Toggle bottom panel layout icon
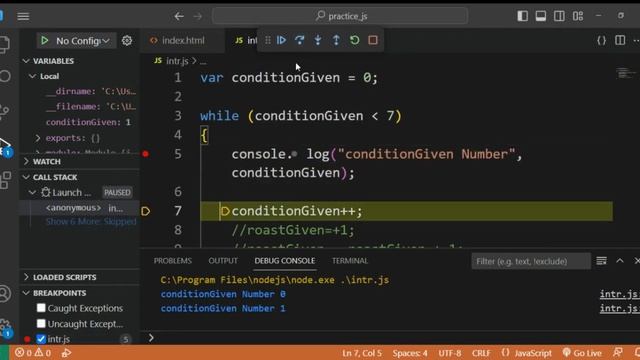 pos(541,16)
